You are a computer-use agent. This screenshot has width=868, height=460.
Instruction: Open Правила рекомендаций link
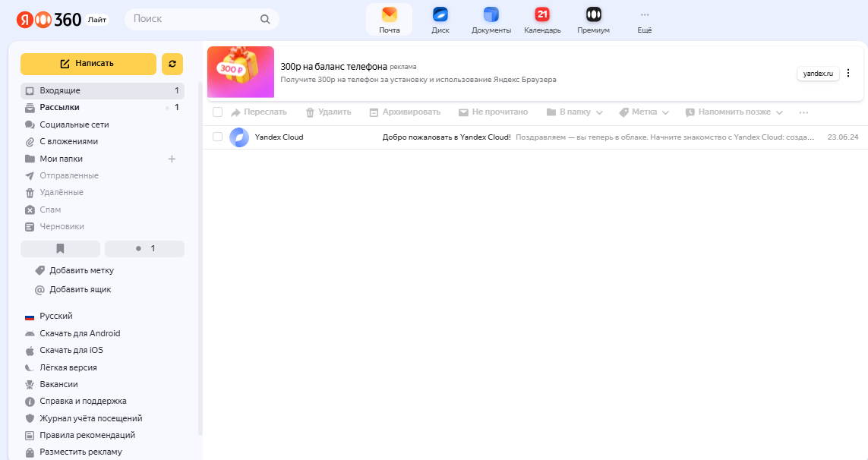click(87, 435)
